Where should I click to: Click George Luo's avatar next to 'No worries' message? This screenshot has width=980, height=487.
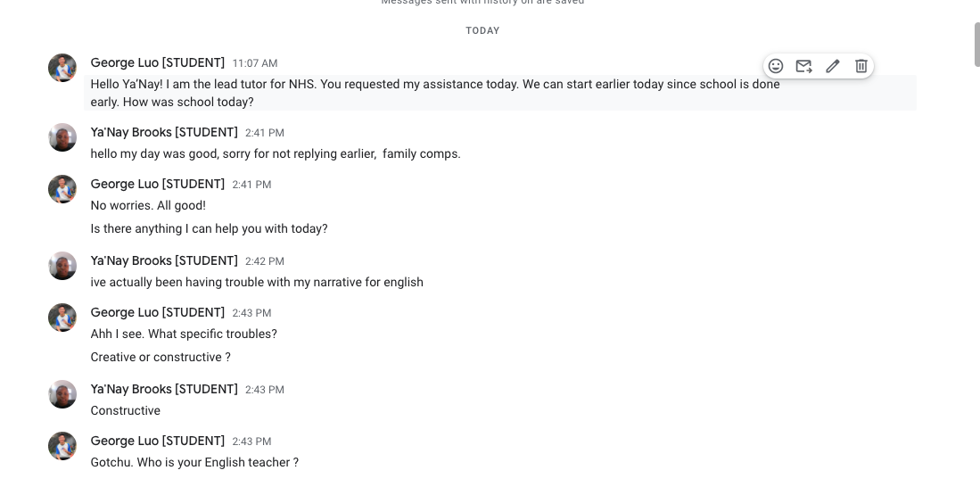62,189
